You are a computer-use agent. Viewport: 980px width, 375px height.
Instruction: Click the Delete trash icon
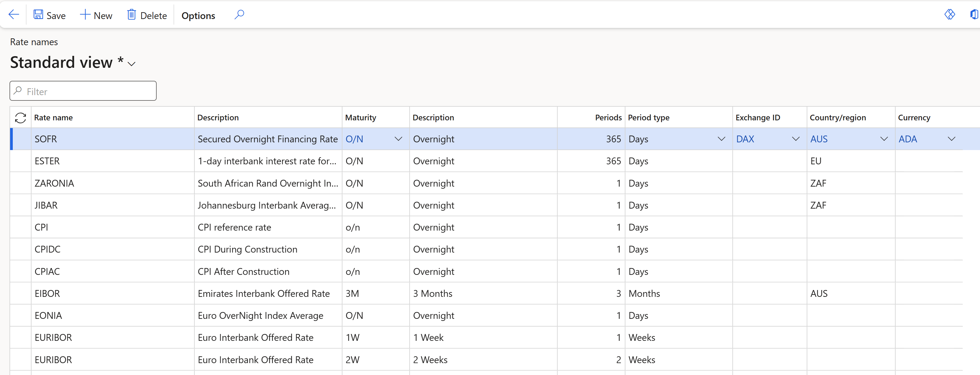click(x=131, y=15)
